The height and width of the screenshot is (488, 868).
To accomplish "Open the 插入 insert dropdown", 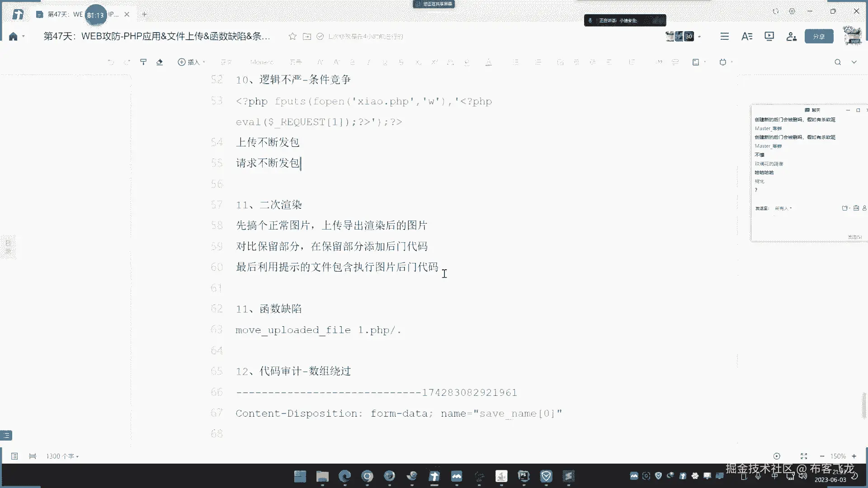I will click(191, 62).
